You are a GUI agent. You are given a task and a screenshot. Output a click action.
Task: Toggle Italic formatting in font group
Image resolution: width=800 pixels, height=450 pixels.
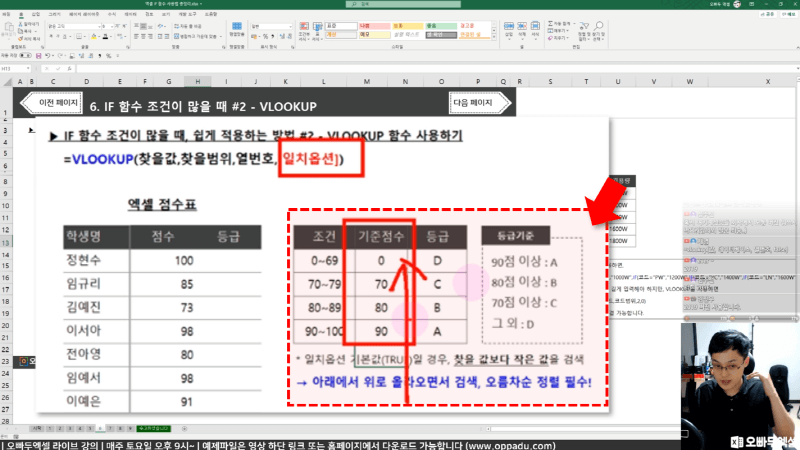58,37
